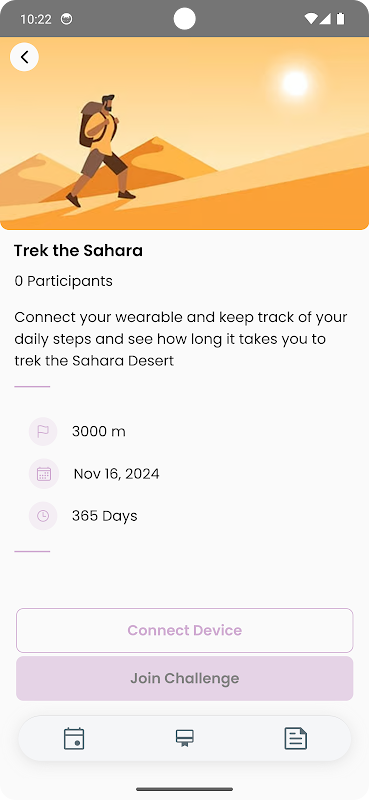This screenshot has width=369, height=800.
Task: Tap the challenge description paragraph
Action: [181, 339]
